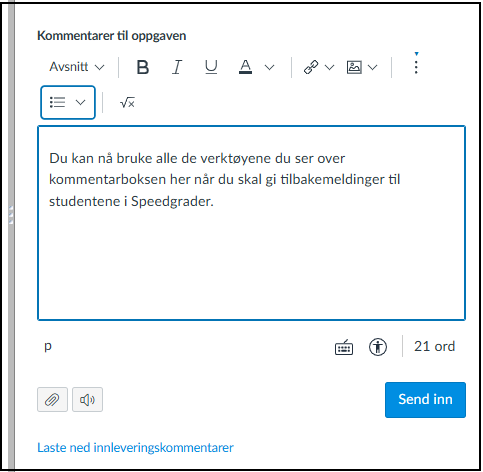Open text color options arrow
Viewport: 483px width, 472px height.
tap(269, 67)
